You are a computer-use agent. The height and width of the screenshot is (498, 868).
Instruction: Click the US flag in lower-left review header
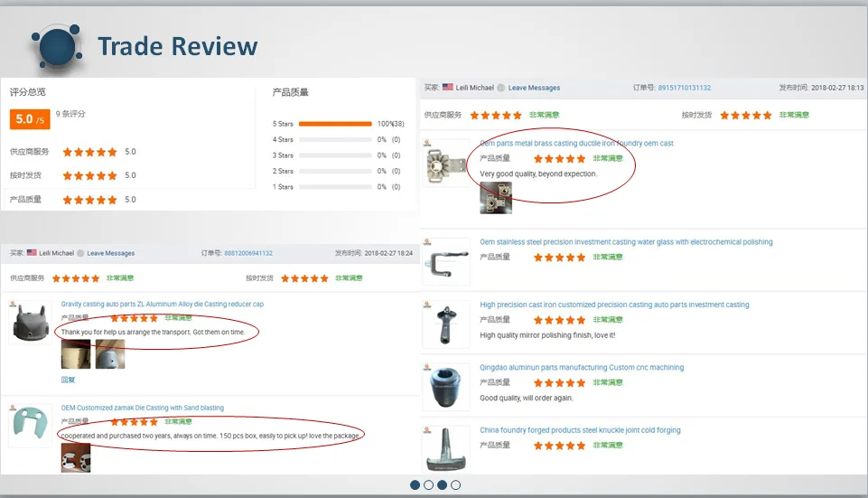(x=32, y=252)
